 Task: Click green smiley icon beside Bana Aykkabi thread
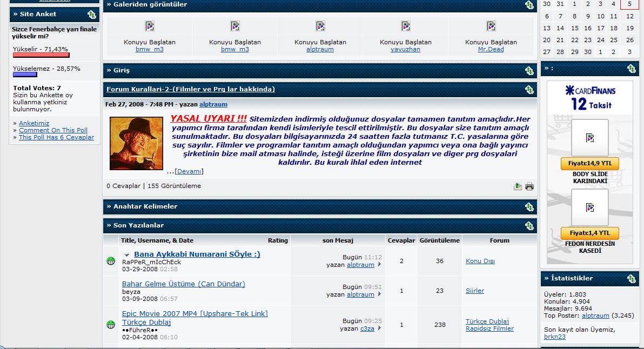point(111,261)
